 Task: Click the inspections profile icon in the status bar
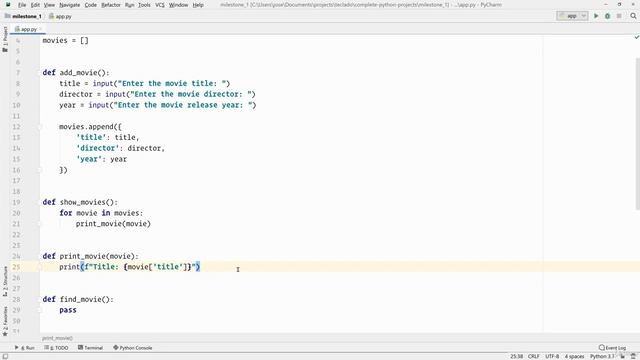pyautogui.click(x=633, y=356)
